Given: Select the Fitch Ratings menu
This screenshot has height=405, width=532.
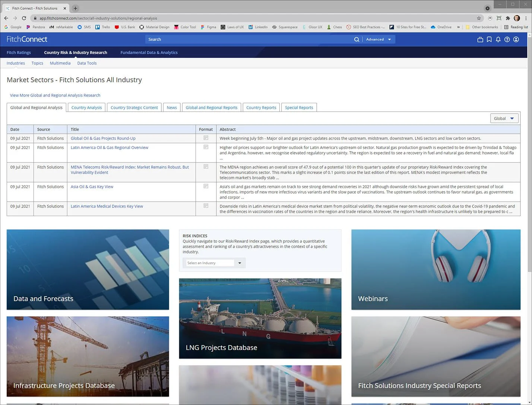Looking at the screenshot, I should coord(19,53).
